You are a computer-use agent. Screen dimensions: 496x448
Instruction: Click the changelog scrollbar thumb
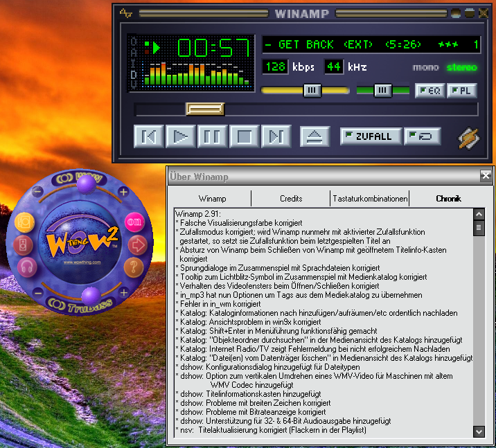[x=479, y=228]
